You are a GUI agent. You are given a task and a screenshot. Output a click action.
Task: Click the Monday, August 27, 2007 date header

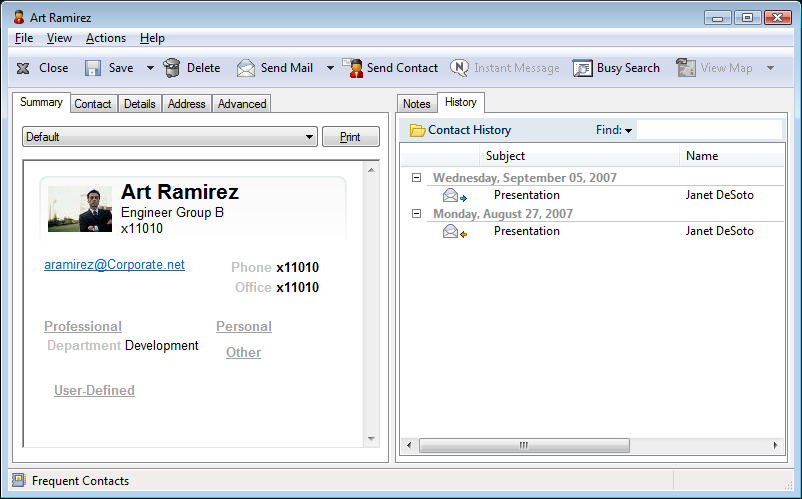[503, 214]
